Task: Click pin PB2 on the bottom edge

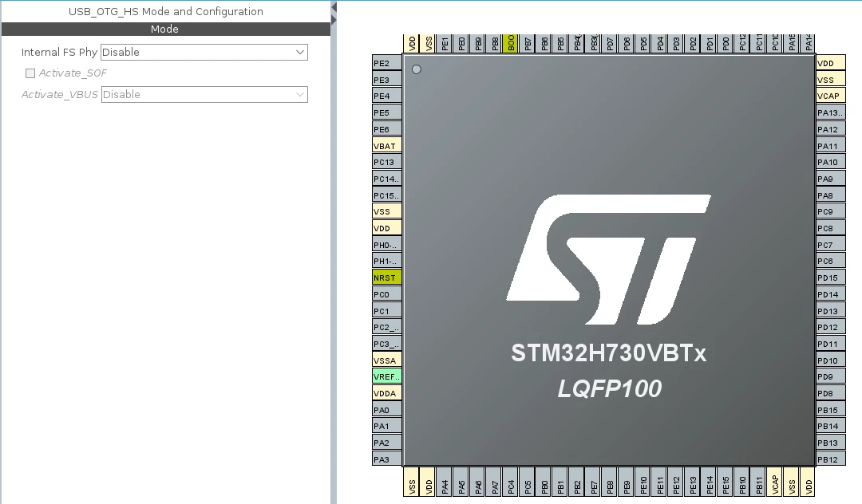Action: [577, 482]
